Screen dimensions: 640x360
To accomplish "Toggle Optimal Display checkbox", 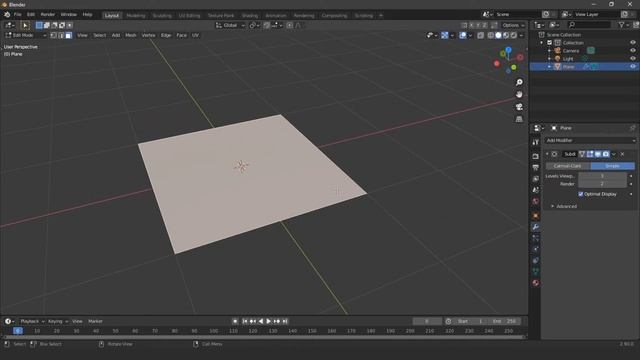I will pos(580,194).
